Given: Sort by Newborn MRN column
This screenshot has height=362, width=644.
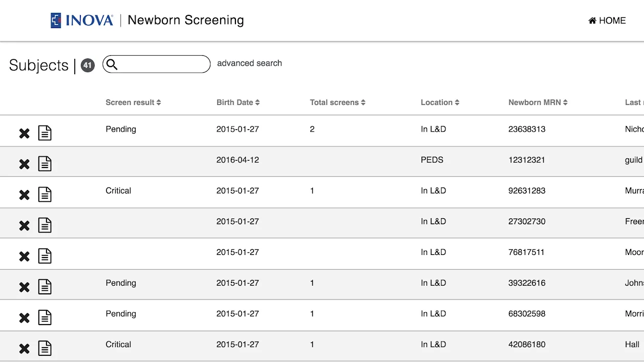Looking at the screenshot, I should pos(538,102).
